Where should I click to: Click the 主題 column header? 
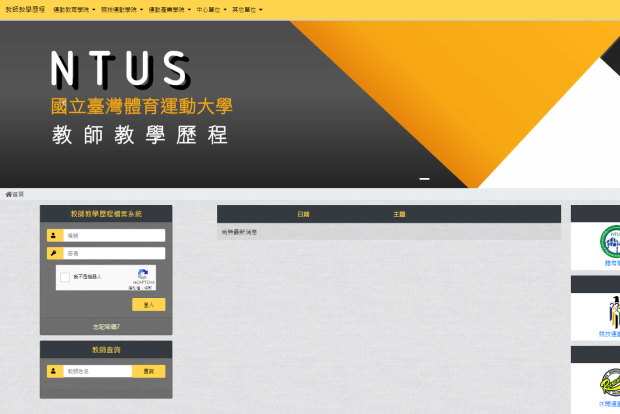point(399,214)
